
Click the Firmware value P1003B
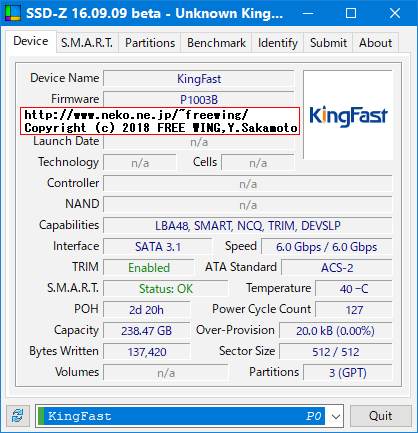199,99
